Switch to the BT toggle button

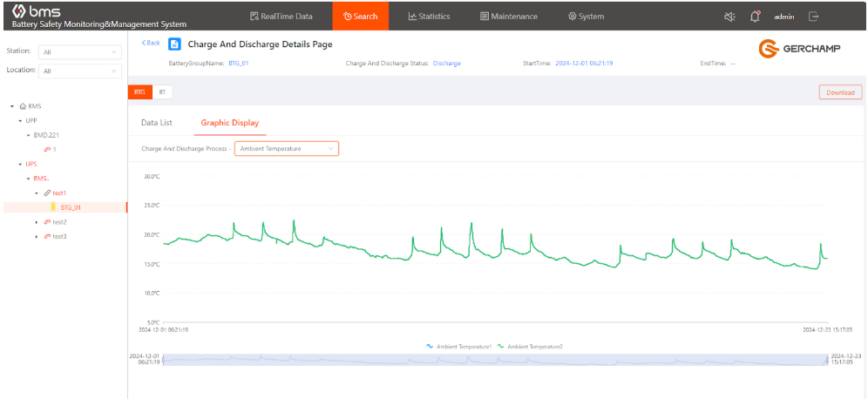[x=162, y=91]
